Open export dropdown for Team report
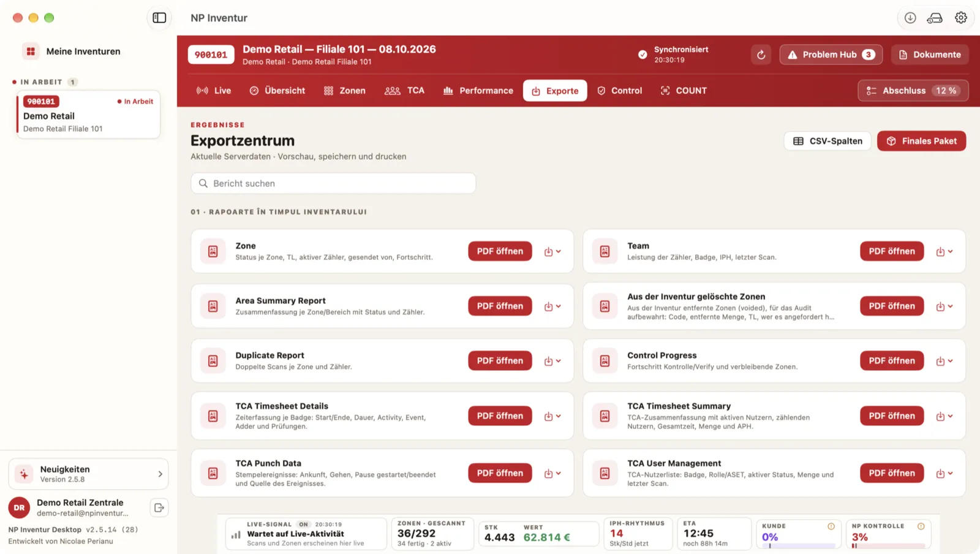Screen dimensions: 980x554 click(944, 251)
